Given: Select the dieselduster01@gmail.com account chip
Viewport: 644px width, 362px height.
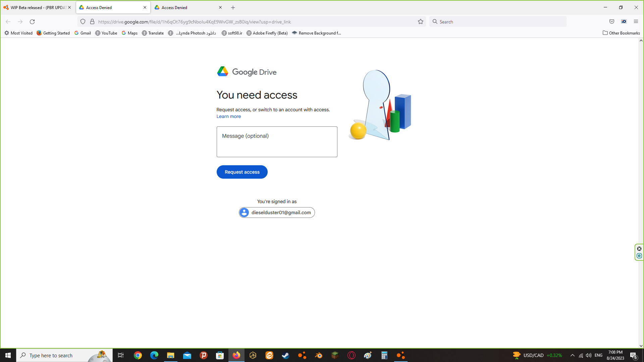Looking at the screenshot, I should 277,213.
